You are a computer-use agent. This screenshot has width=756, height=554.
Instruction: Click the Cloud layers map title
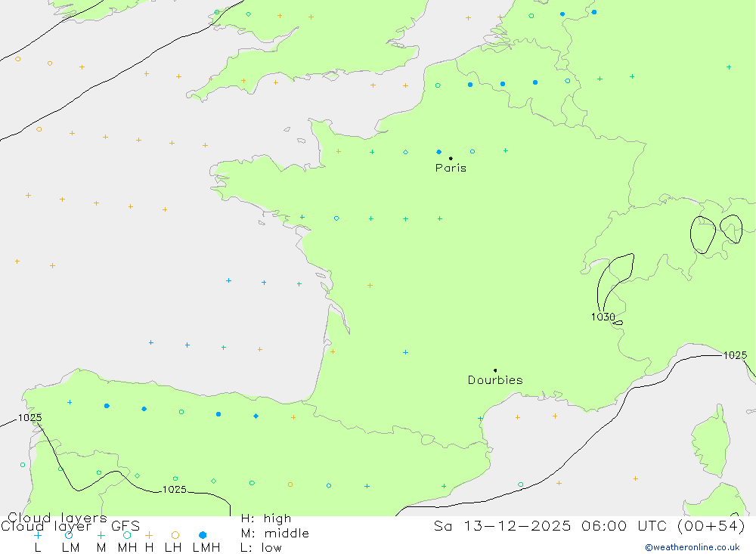click(x=57, y=518)
